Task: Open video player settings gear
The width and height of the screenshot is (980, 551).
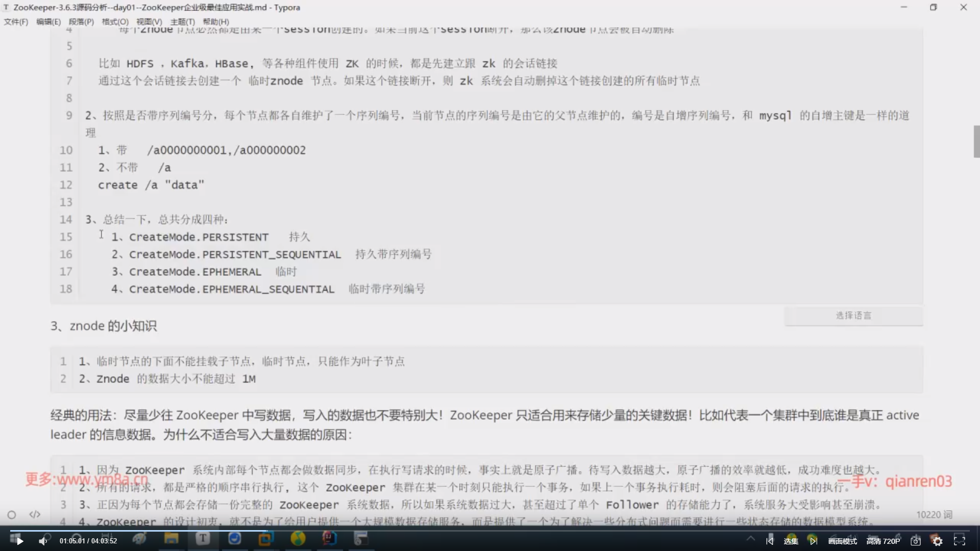Action: (x=937, y=541)
